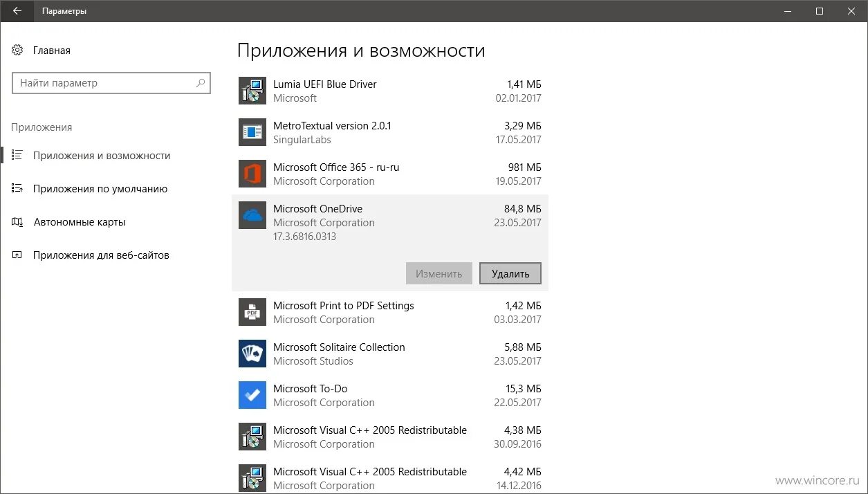Click the 981 МБ size value

tap(524, 167)
